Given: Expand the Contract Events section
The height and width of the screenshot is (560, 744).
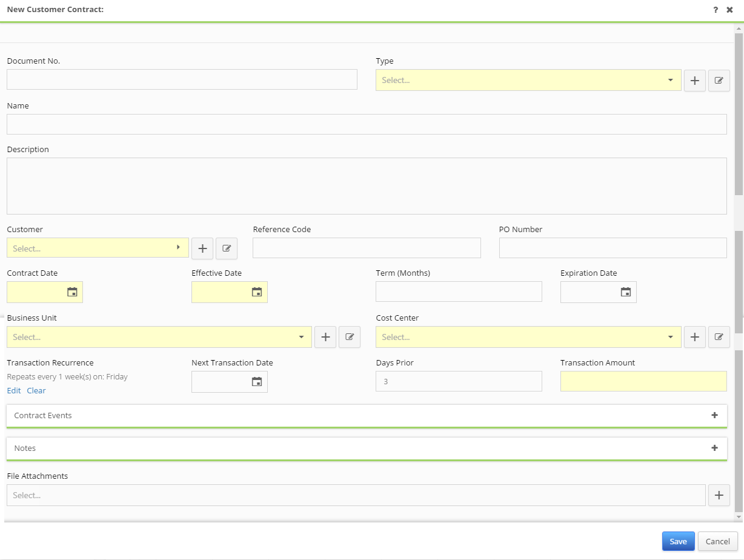Looking at the screenshot, I should pos(714,416).
